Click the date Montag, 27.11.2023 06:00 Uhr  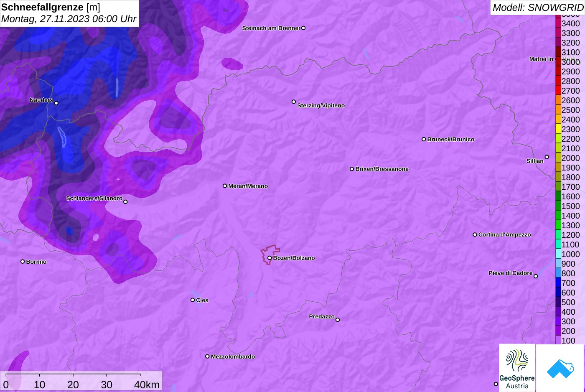coord(69,19)
